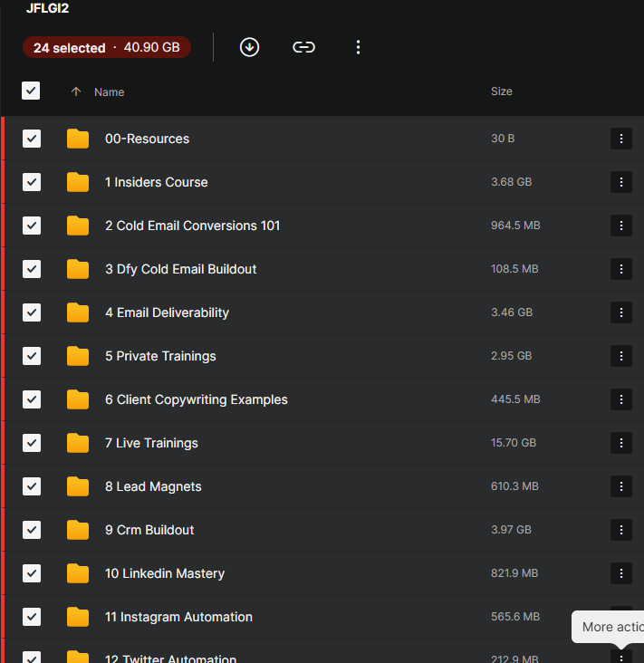Untick the 8 Lead Magnets checkbox

pos(32,486)
